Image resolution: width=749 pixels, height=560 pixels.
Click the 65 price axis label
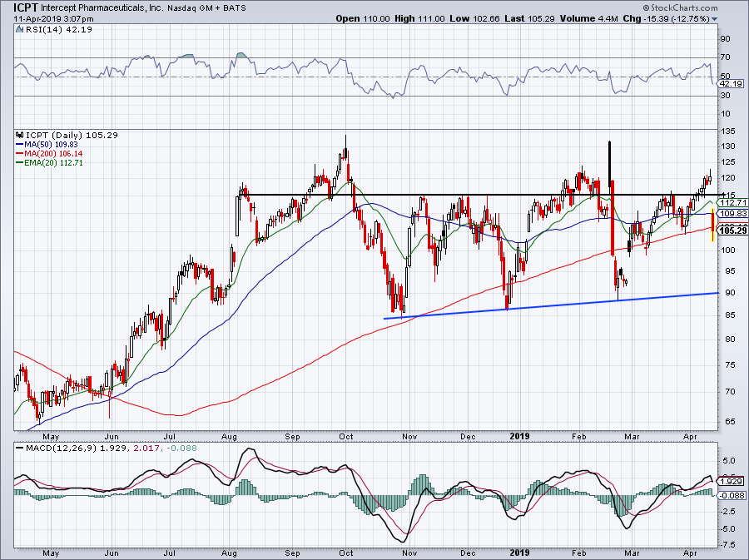[x=731, y=422]
